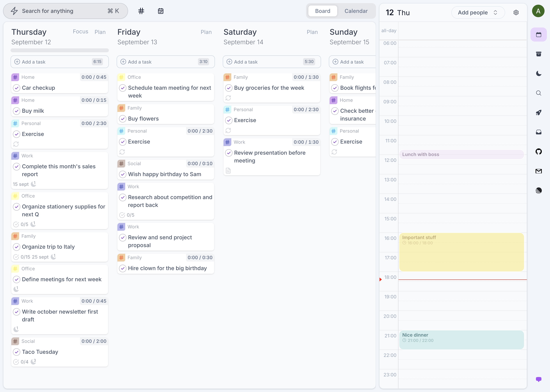Open the inbox tray sidebar icon

point(539,132)
